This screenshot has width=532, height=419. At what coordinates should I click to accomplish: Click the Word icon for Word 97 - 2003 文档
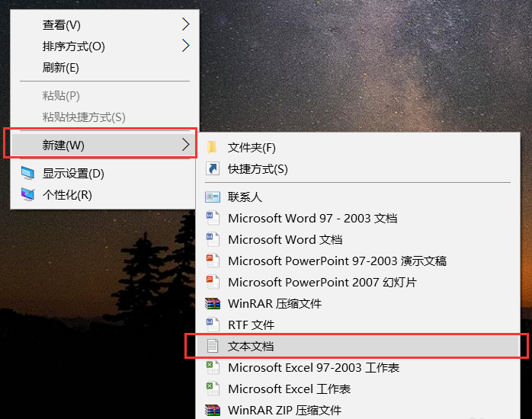213,218
